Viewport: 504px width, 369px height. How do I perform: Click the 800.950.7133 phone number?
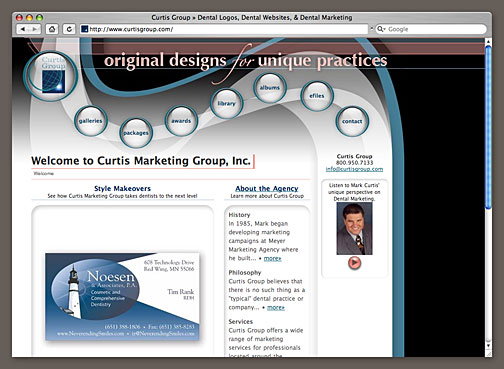(354, 163)
